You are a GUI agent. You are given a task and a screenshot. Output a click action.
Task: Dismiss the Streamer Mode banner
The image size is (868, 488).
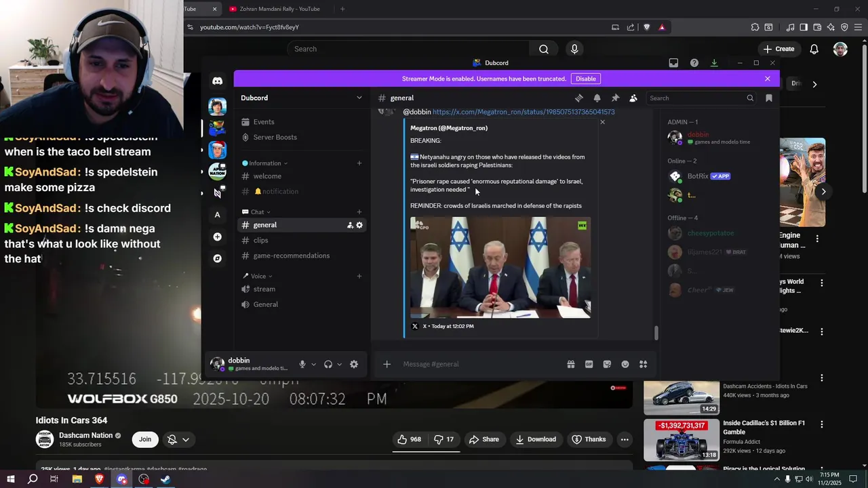pos(768,79)
